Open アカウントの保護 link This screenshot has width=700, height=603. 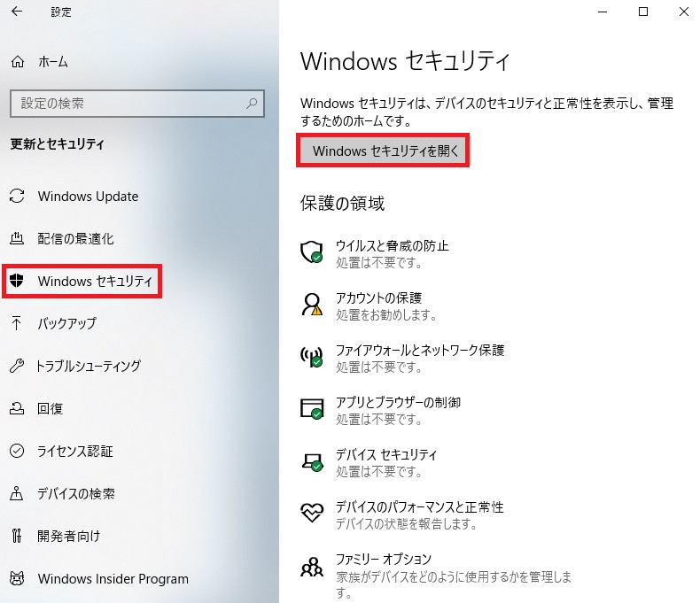[378, 298]
